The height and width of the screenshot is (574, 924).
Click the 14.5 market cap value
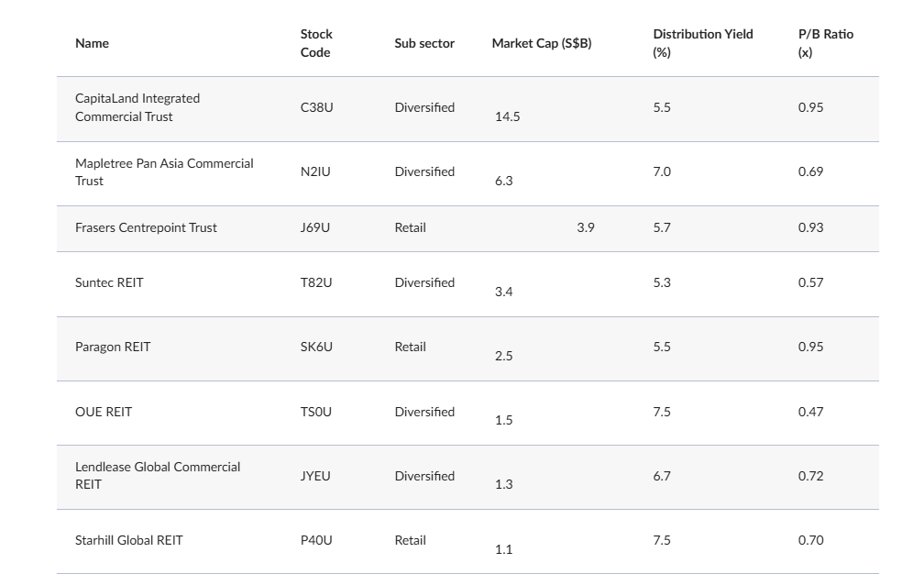click(507, 116)
